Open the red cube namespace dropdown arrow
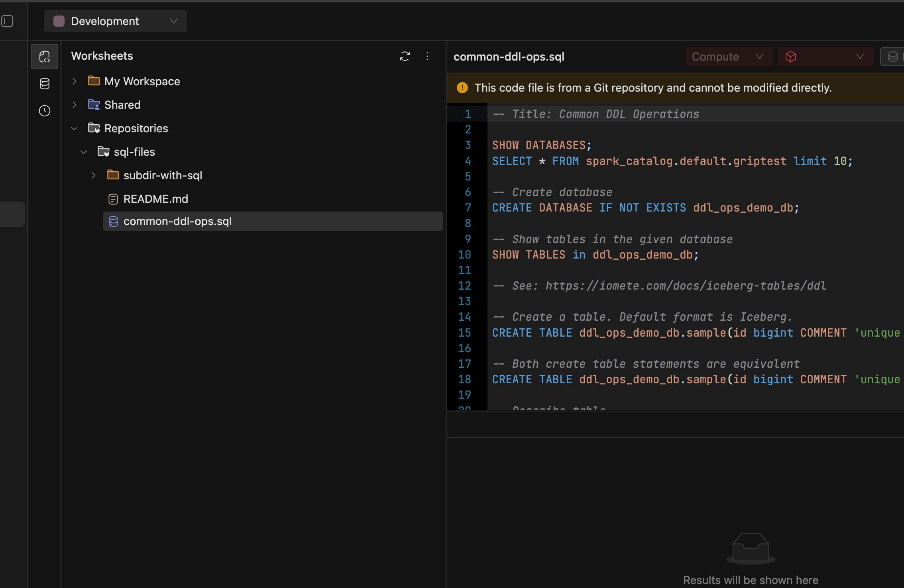 860,57
